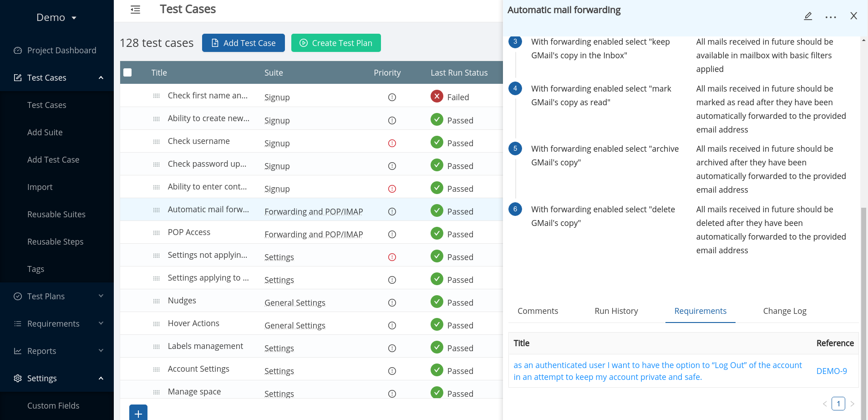Click priority icon for Ability to enter cont...

point(392,189)
